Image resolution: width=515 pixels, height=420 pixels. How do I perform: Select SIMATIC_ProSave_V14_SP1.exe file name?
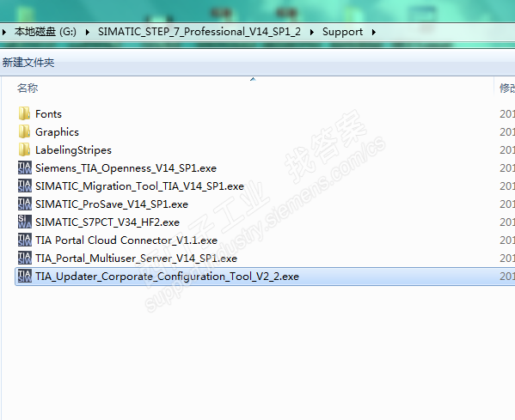pos(112,204)
